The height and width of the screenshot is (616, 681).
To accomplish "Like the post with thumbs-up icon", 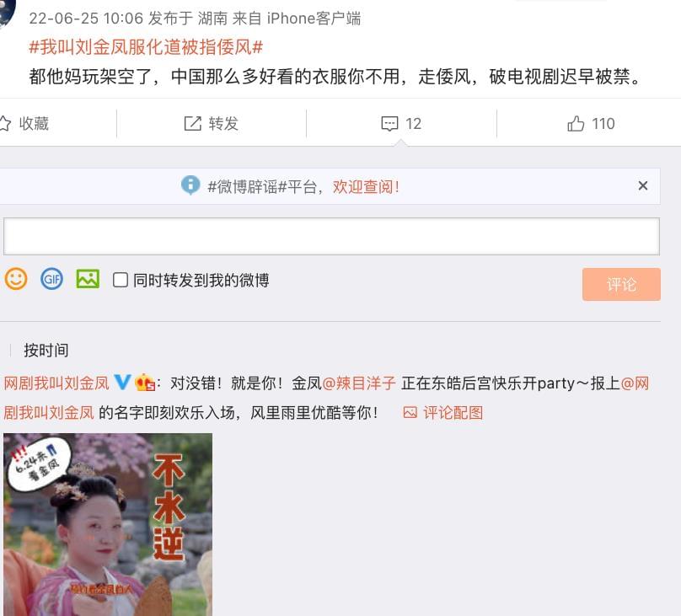I will [576, 124].
